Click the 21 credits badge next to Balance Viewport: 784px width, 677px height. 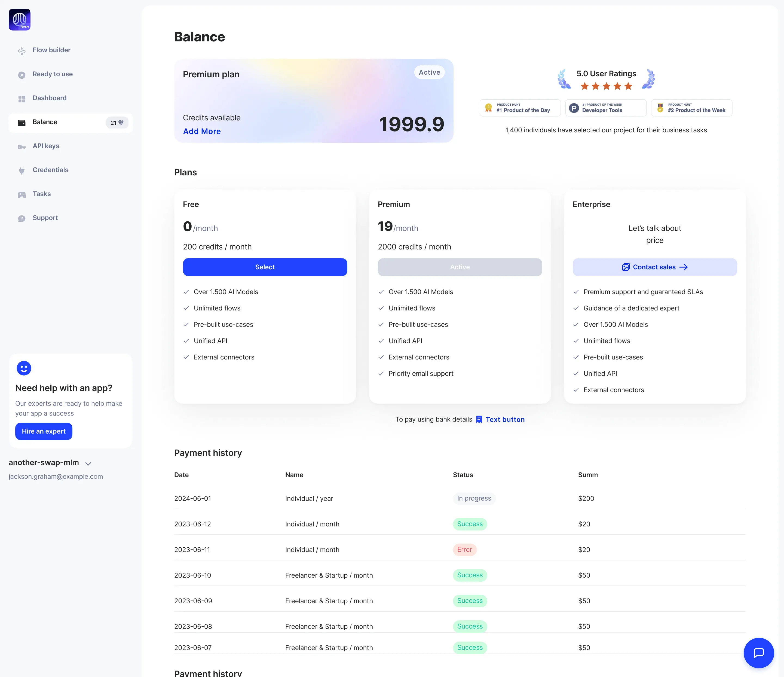(x=117, y=122)
